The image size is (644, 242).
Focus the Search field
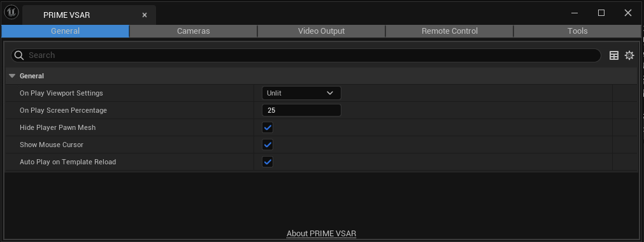point(306,55)
